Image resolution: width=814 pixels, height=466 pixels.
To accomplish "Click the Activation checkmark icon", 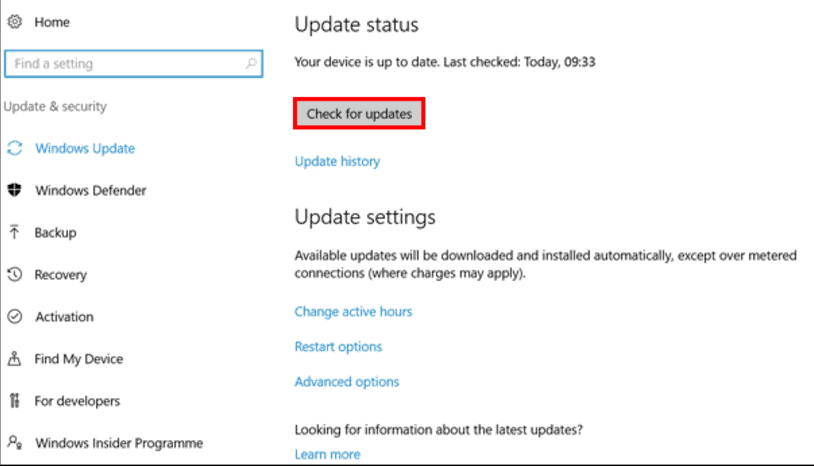I will 15,316.
